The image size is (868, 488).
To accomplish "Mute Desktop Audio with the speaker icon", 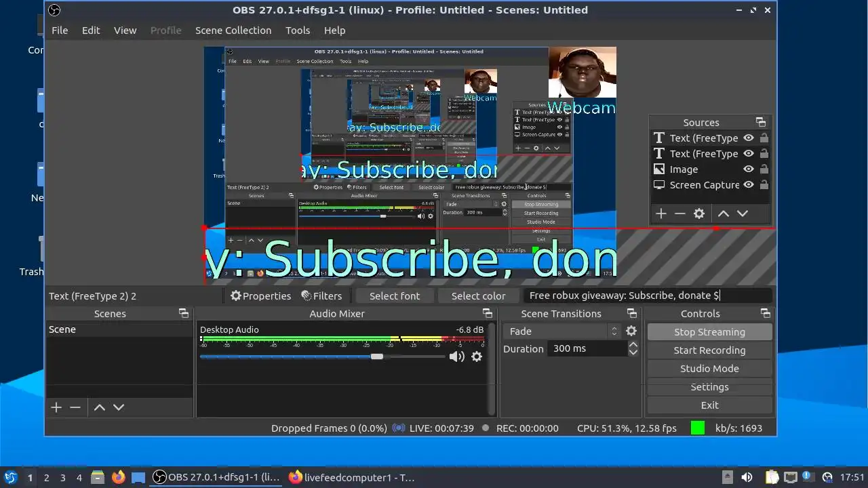I will pyautogui.click(x=457, y=357).
